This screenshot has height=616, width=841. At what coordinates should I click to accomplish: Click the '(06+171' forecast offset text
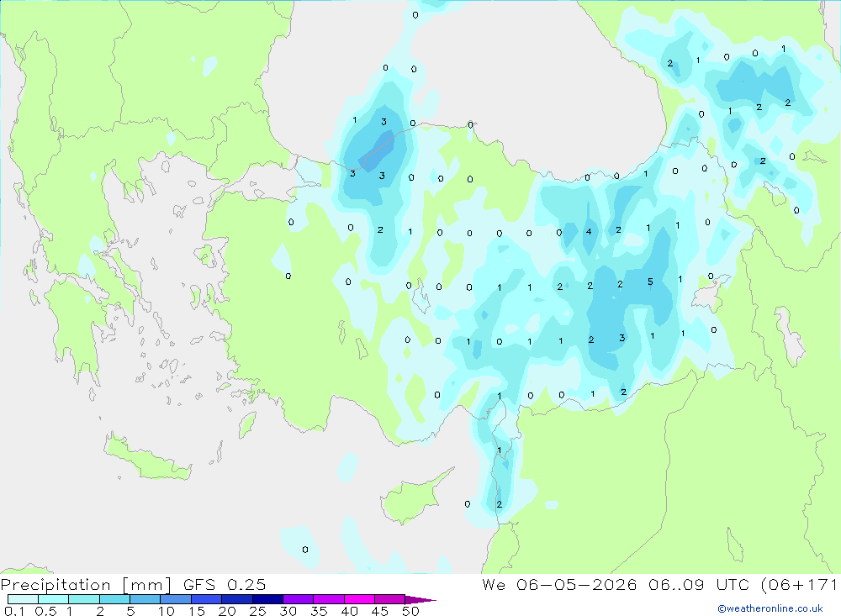(800, 585)
